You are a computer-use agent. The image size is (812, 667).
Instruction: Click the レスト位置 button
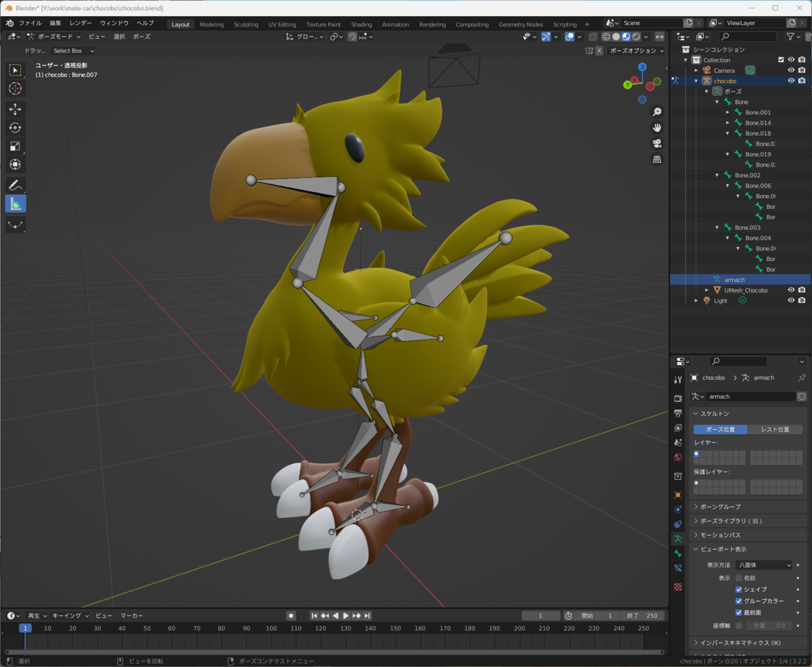(775, 430)
